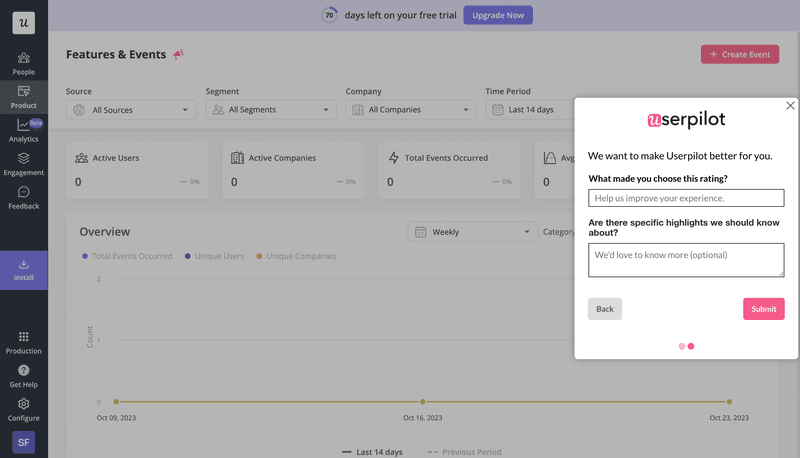
Task: Submit the survey
Action: (x=763, y=309)
